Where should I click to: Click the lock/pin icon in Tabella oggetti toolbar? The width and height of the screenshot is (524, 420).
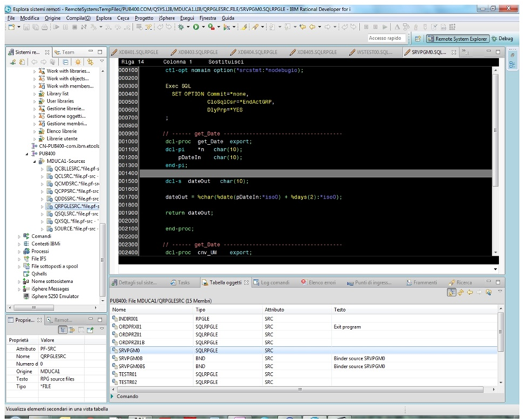tap(452, 293)
